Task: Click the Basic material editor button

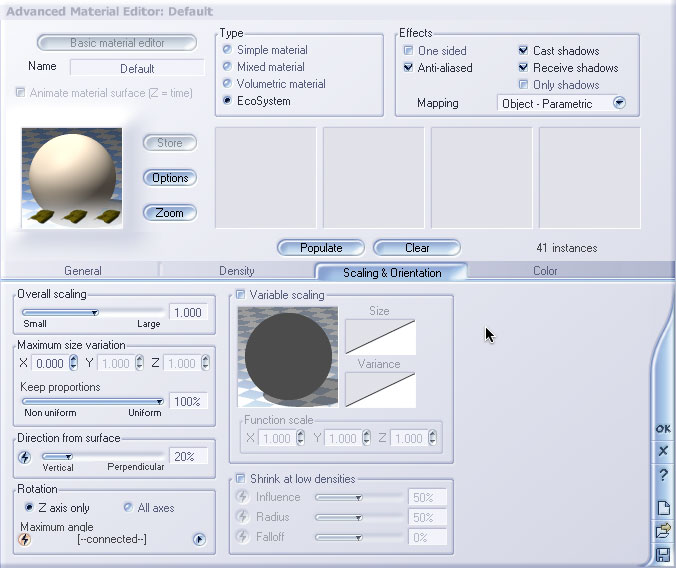Action: pyautogui.click(x=118, y=43)
